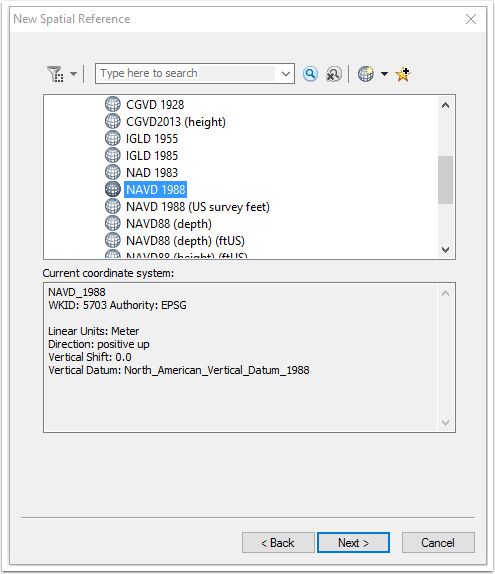
Task: Select NAVD88 (depth) entry
Action: click(x=169, y=224)
